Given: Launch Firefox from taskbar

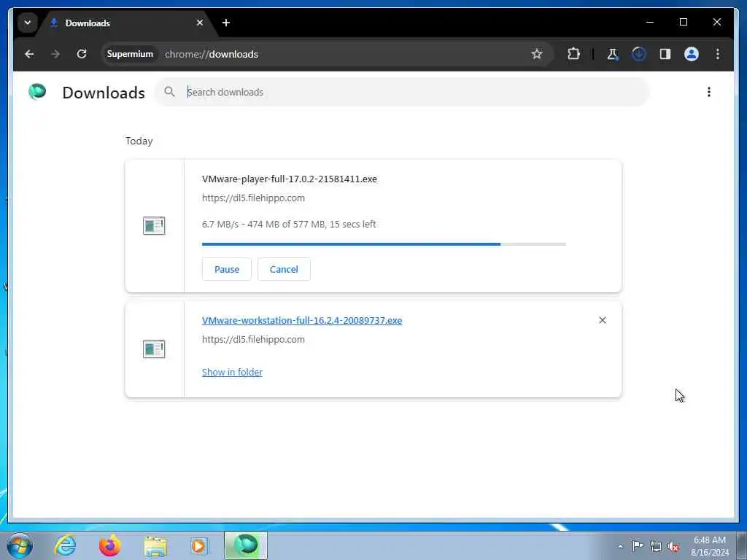Looking at the screenshot, I should click(109, 545).
